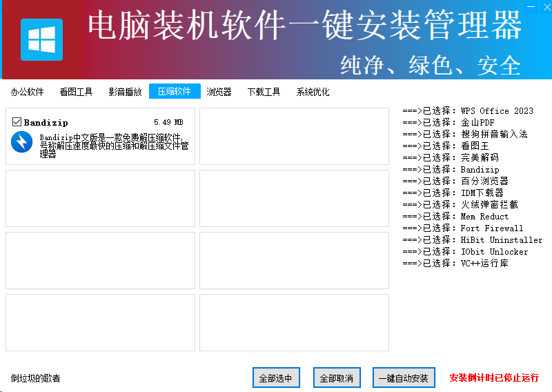Select the 金山PDF log entry
This screenshot has width=552, height=392.
click(448, 122)
